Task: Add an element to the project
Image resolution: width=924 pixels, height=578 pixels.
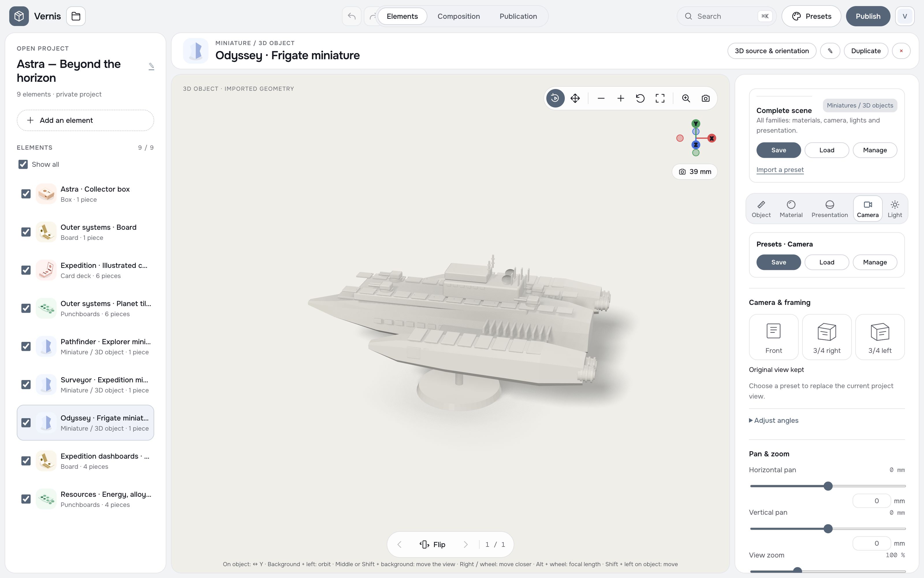Action: pyautogui.click(x=85, y=121)
